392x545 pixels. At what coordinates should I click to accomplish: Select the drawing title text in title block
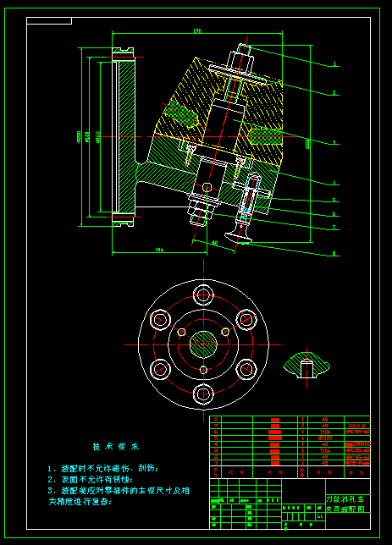point(345,504)
